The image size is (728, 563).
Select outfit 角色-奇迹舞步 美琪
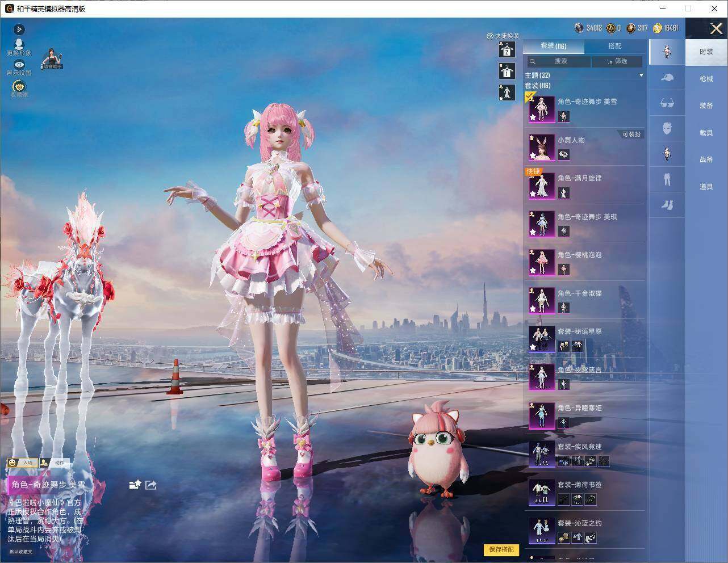pos(585,224)
